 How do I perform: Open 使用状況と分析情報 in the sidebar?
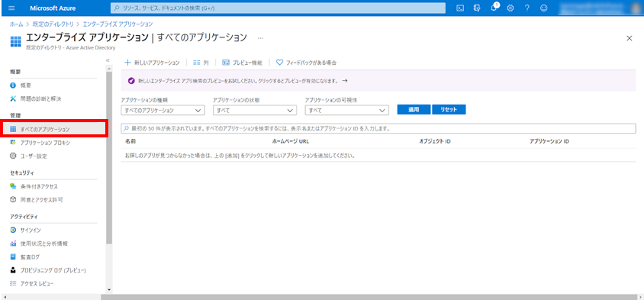tap(39, 244)
